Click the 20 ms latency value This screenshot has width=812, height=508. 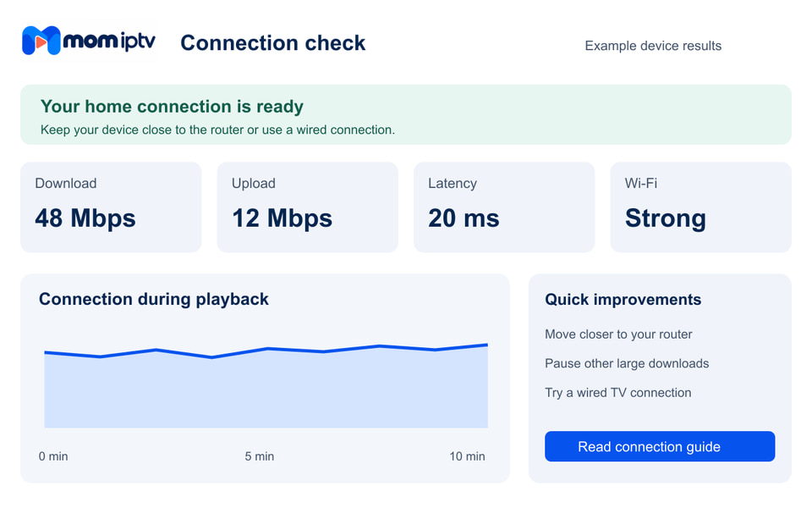(464, 218)
